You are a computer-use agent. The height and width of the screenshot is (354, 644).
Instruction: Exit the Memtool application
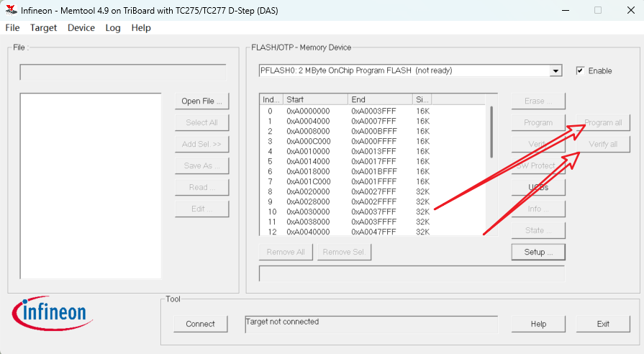click(x=603, y=324)
